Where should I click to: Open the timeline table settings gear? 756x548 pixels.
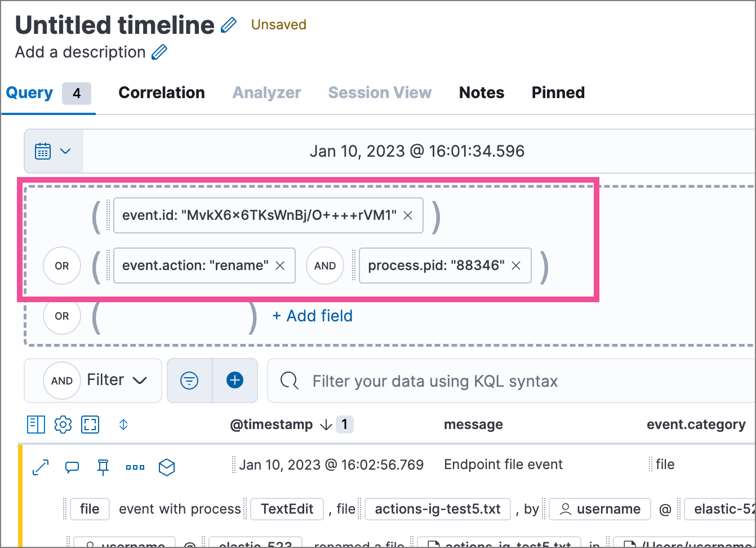[63, 425]
